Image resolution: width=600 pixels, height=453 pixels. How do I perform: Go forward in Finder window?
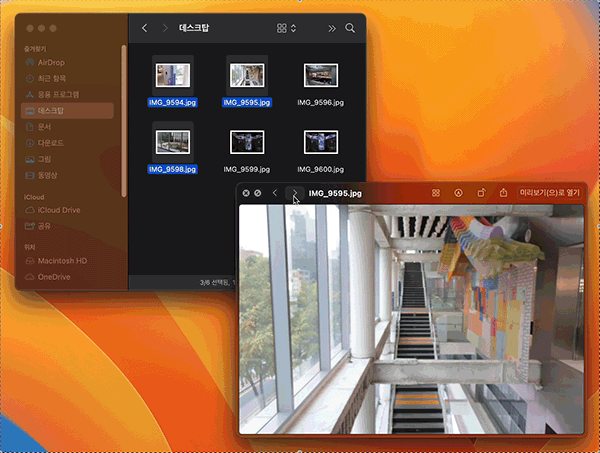tap(165, 28)
